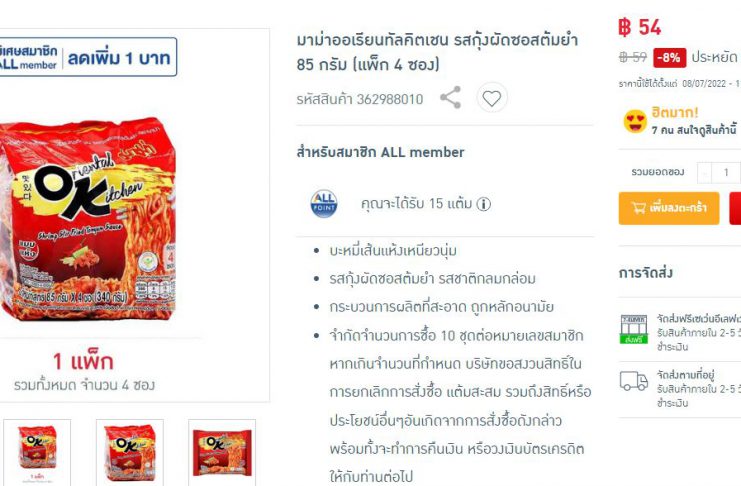Viewport: 741px width, 486px height.
Task: Select the third thumbnail showing single pack
Action: pos(222,452)
